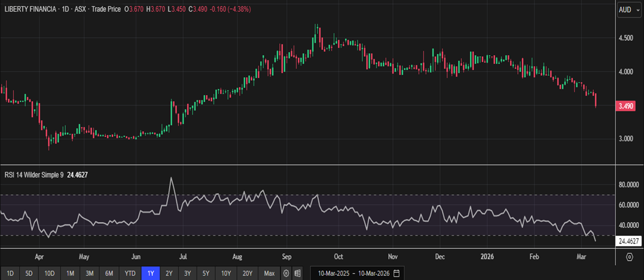The width and height of the screenshot is (644, 280).
Task: Open axis settings hexagon icon at bottom right
Action: [x=630, y=257]
